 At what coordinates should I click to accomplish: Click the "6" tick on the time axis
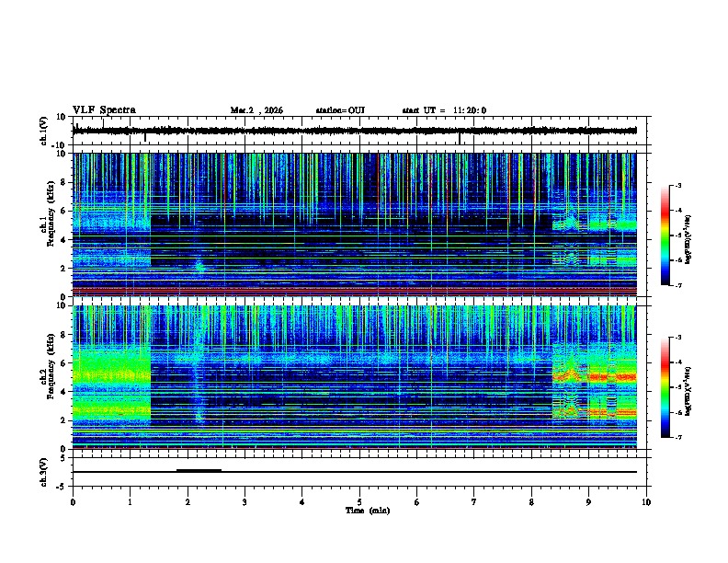pyautogui.click(x=417, y=502)
